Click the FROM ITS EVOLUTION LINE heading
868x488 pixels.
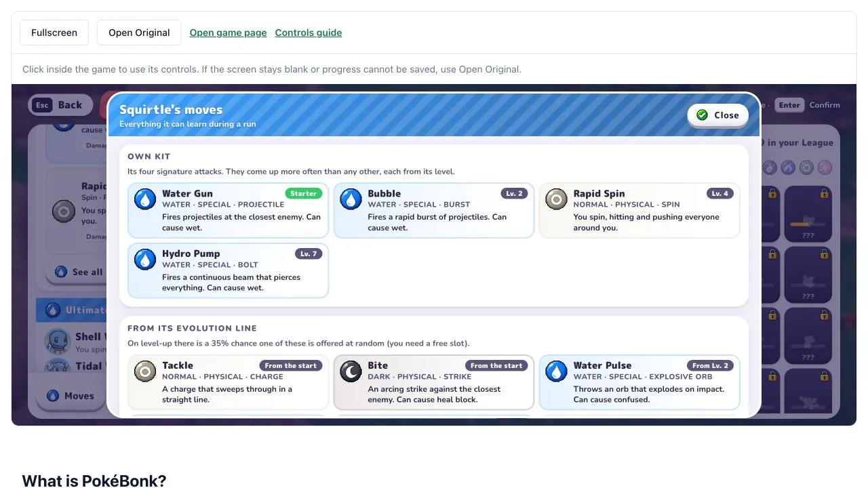click(x=192, y=328)
